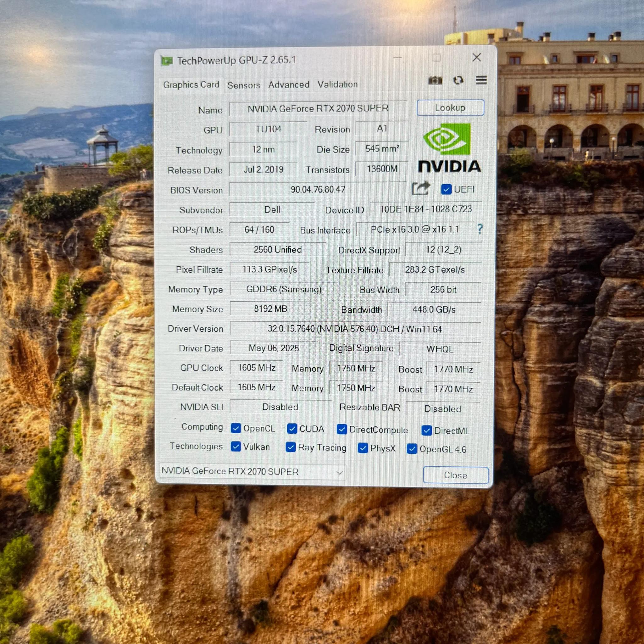The width and height of the screenshot is (644, 644).
Task: Click the Memory Type GDDR6 (Samsung)
Action: [284, 289]
